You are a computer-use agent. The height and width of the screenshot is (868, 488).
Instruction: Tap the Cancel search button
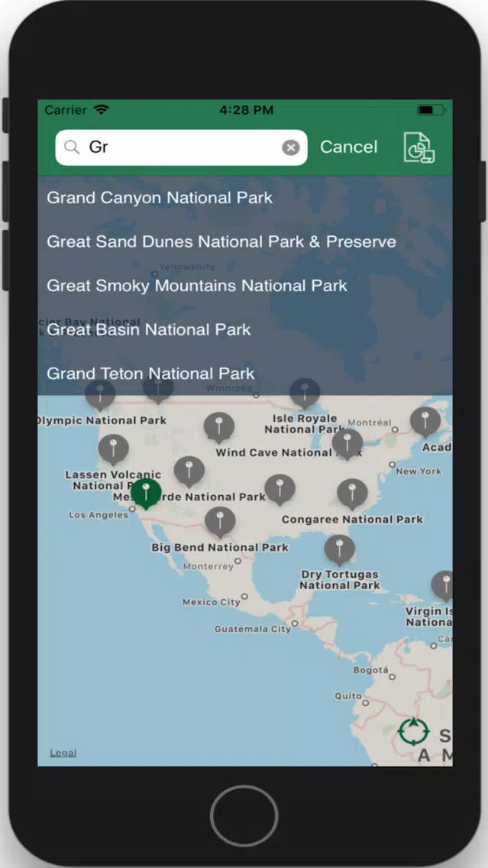click(x=348, y=147)
